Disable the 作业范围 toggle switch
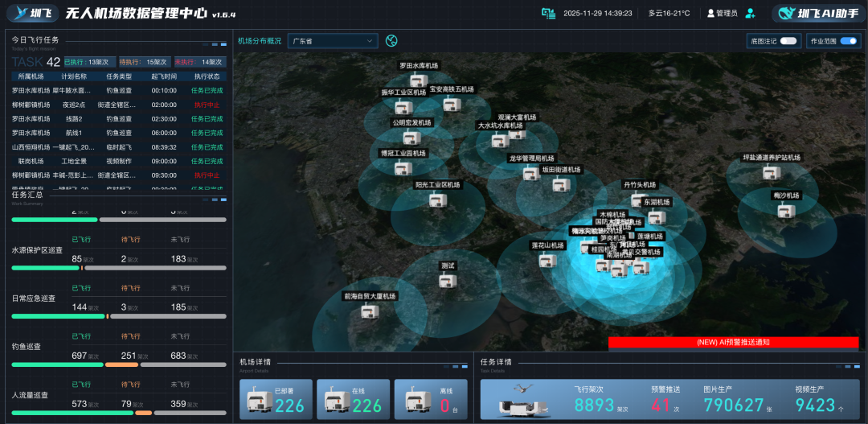 pyautogui.click(x=848, y=40)
